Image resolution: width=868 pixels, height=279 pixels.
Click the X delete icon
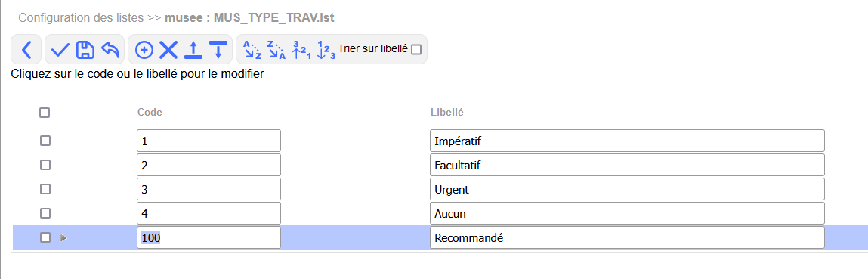tap(168, 50)
